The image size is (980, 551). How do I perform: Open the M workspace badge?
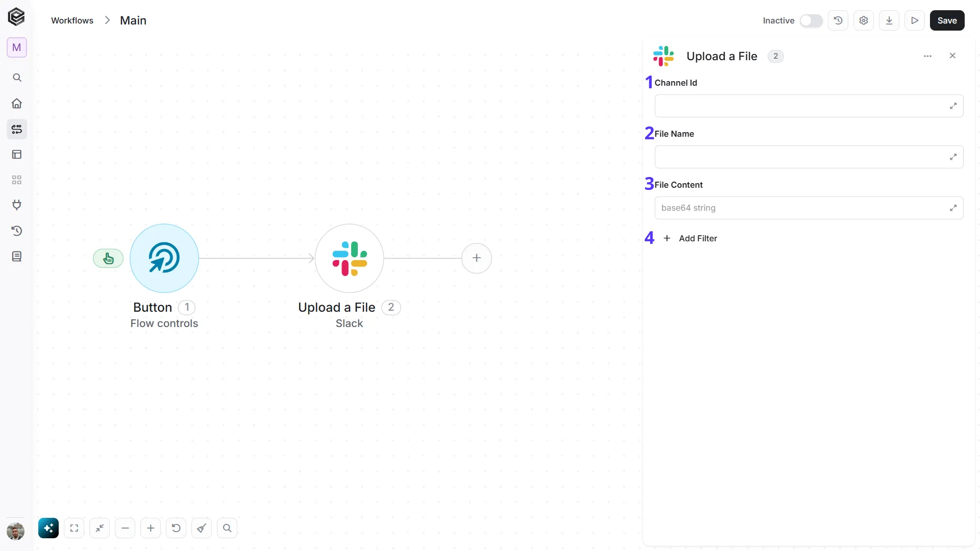click(x=17, y=47)
